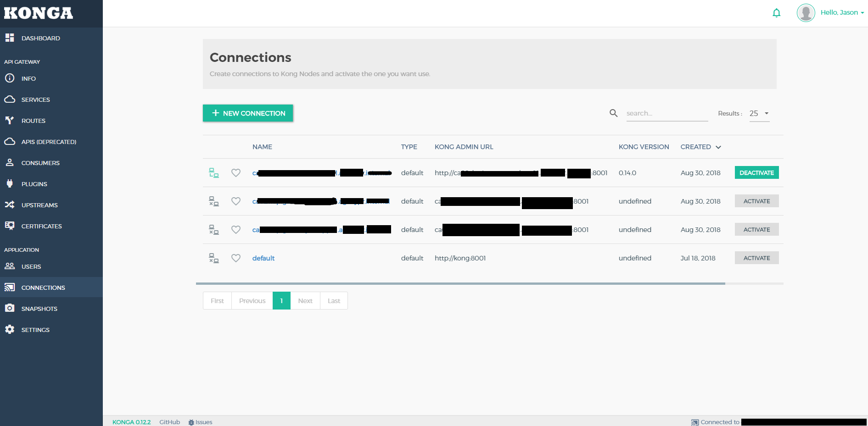The width and height of the screenshot is (868, 426).
Task: Open Snapshots using the camera icon
Action: tap(10, 308)
